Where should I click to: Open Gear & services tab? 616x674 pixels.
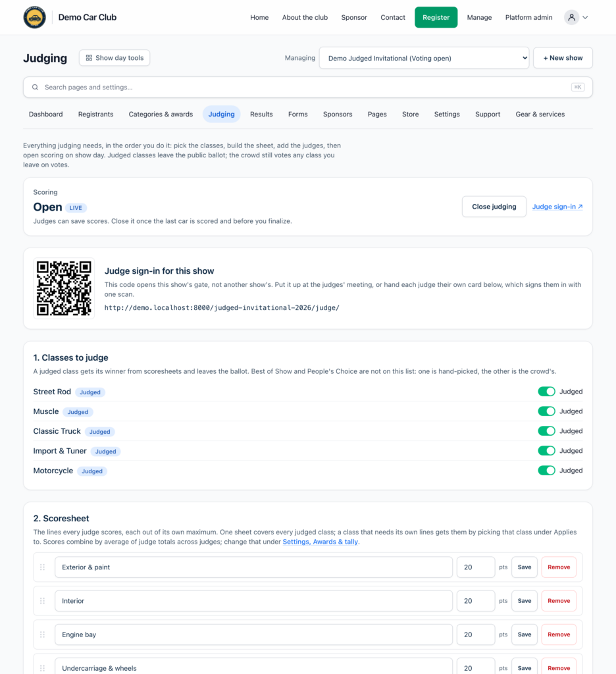click(x=540, y=115)
